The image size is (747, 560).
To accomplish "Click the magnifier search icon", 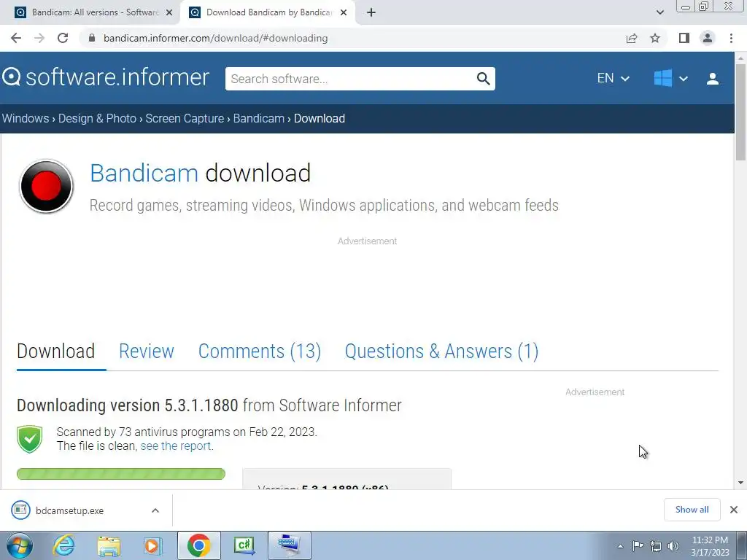I will point(483,79).
